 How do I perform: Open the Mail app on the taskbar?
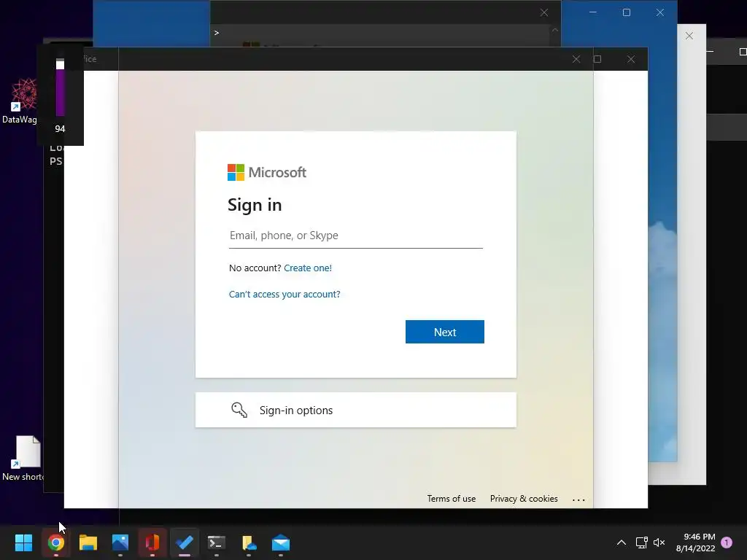pyautogui.click(x=281, y=542)
